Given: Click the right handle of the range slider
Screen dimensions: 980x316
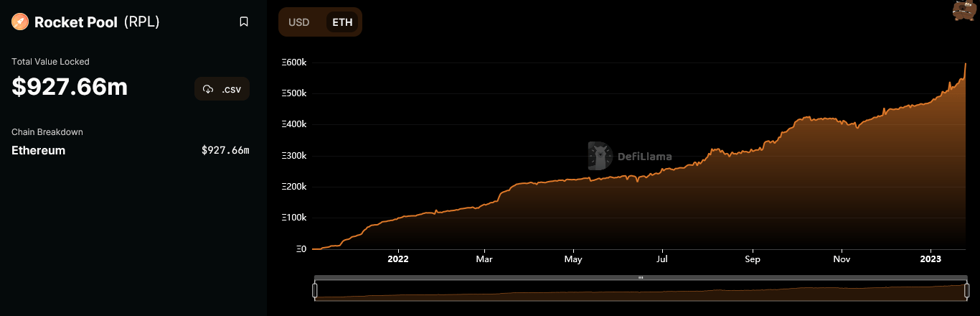Looking at the screenshot, I should [x=966, y=290].
